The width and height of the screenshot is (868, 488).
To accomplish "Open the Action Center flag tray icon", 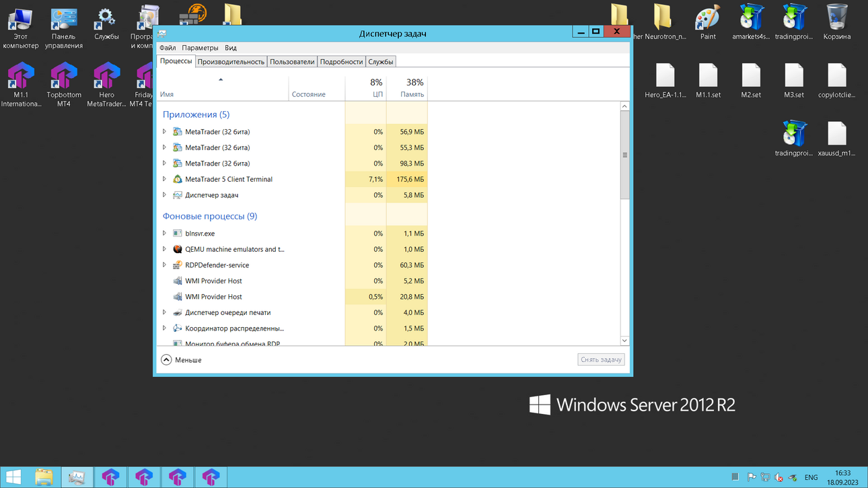I will click(x=752, y=477).
